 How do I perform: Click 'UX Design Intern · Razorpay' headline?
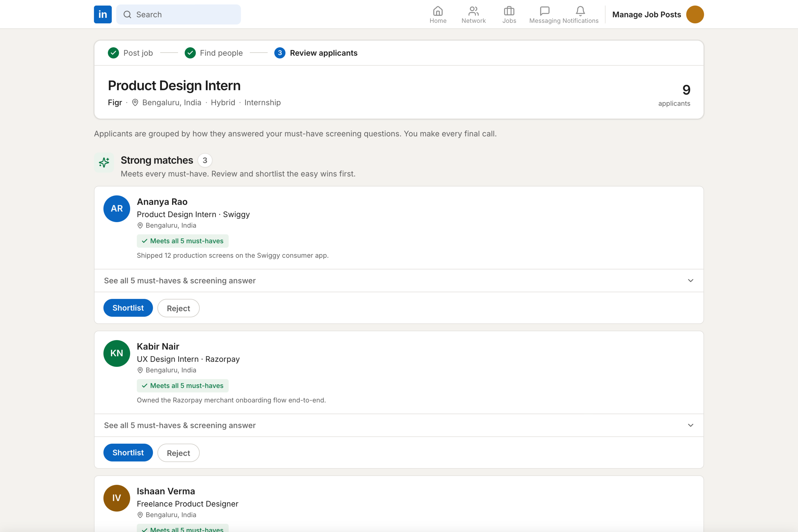tap(188, 359)
